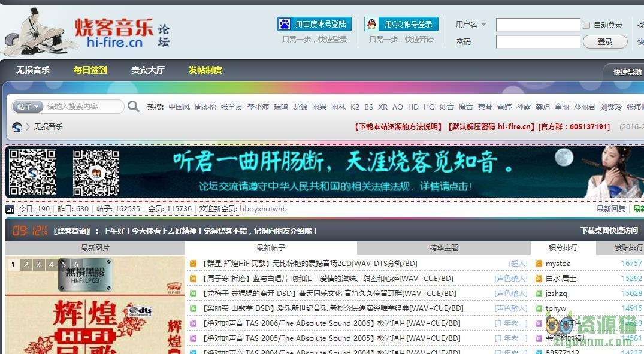Select slideshow page 2
Screen dimensions: 644x354
tap(26, 265)
